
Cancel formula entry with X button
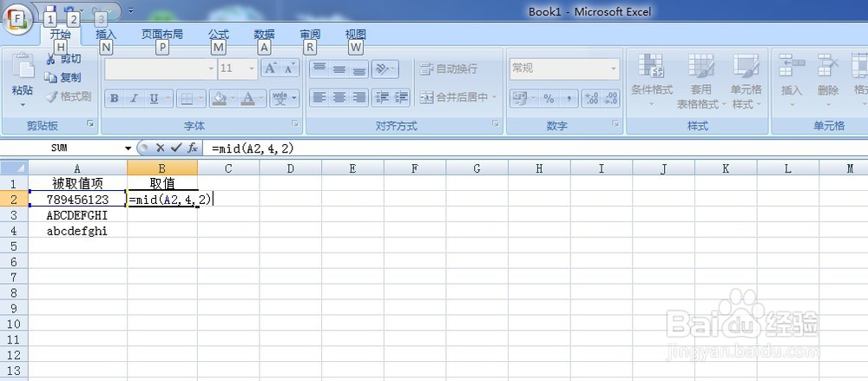160,148
